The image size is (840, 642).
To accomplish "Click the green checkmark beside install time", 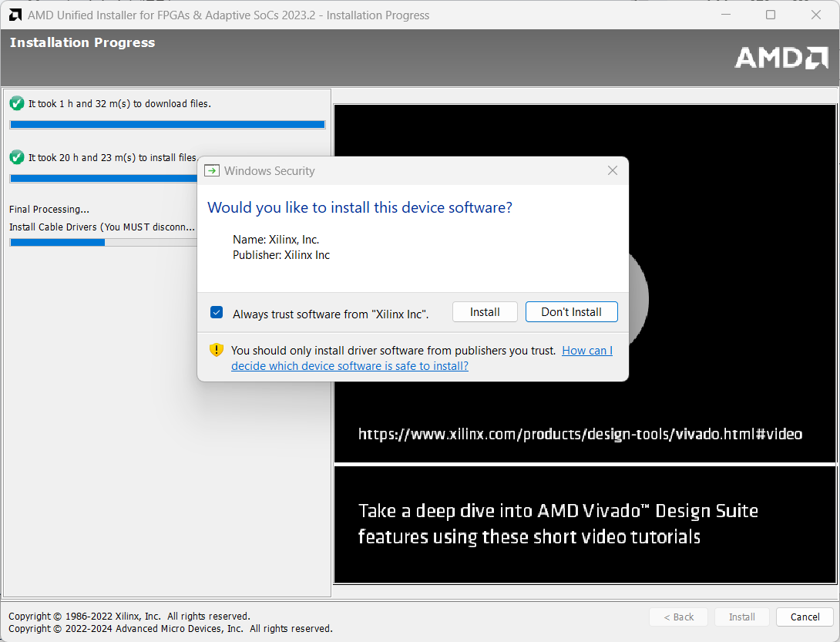I will (x=16, y=157).
